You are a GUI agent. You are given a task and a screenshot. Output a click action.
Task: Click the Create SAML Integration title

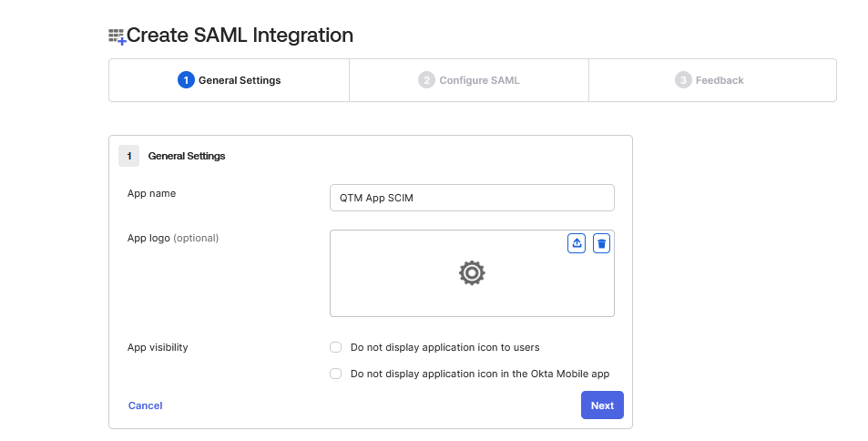240,36
